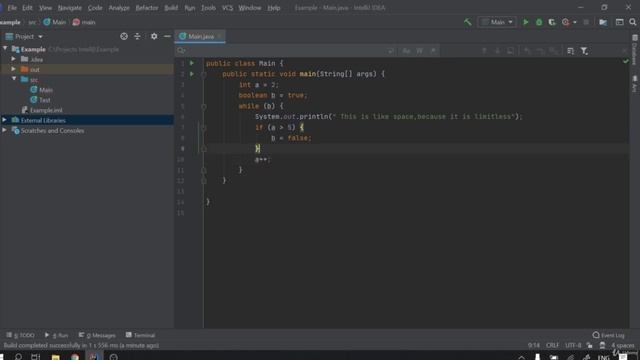640x360 pixels.
Task: Click the find bar search input field
Action: (x=286, y=51)
